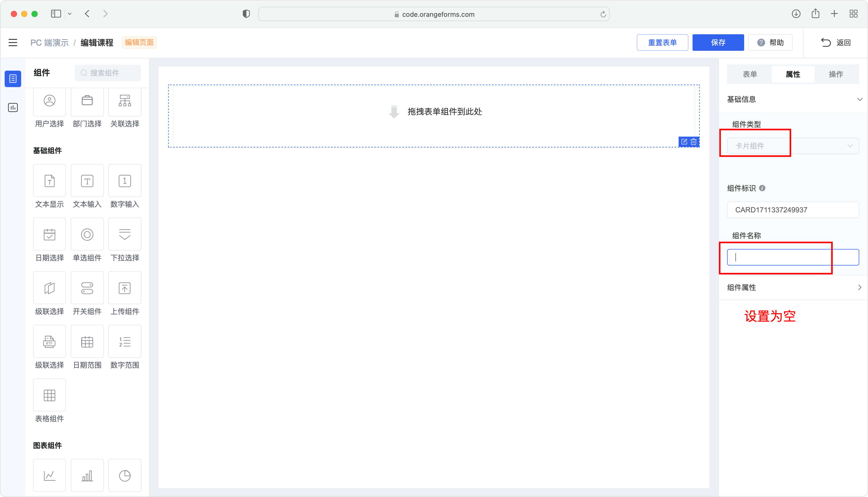
Task: Click the 拖拽表单组件到此处 drop area
Action: tap(434, 116)
